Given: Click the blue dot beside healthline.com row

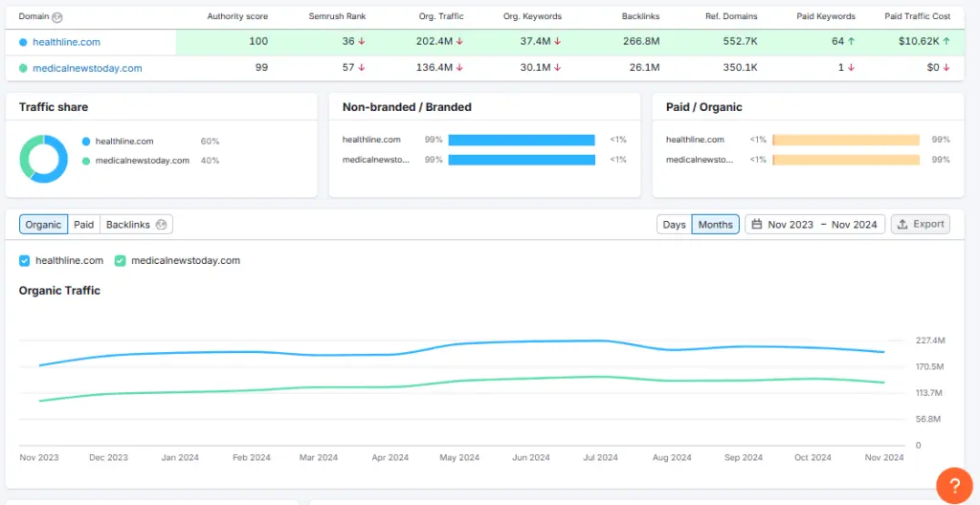Looking at the screenshot, I should click(x=23, y=42).
